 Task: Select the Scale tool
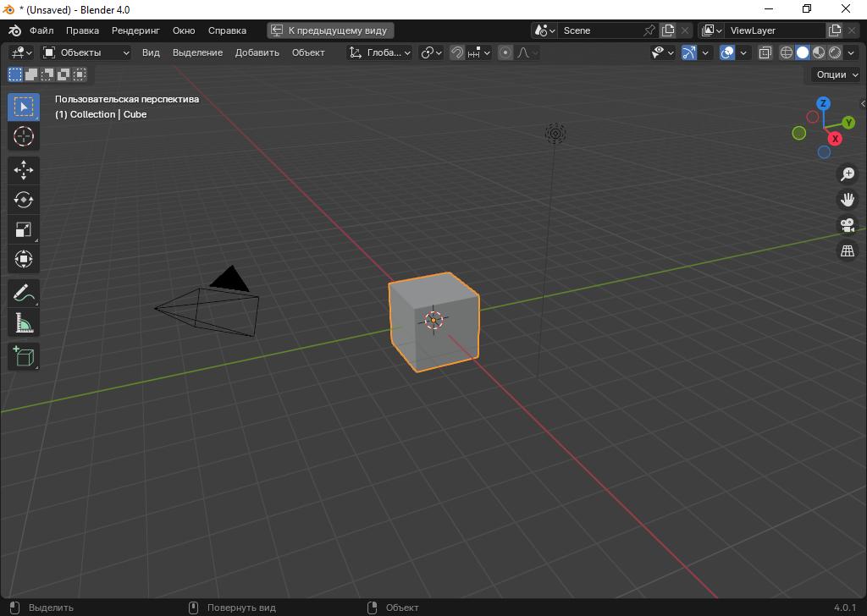pos(24,229)
